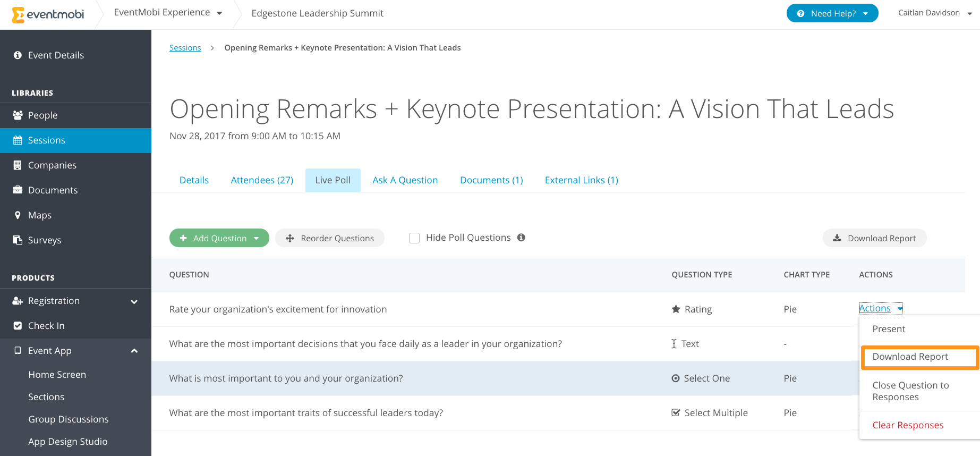Click the People library icon
980x456 pixels.
pyautogui.click(x=18, y=115)
